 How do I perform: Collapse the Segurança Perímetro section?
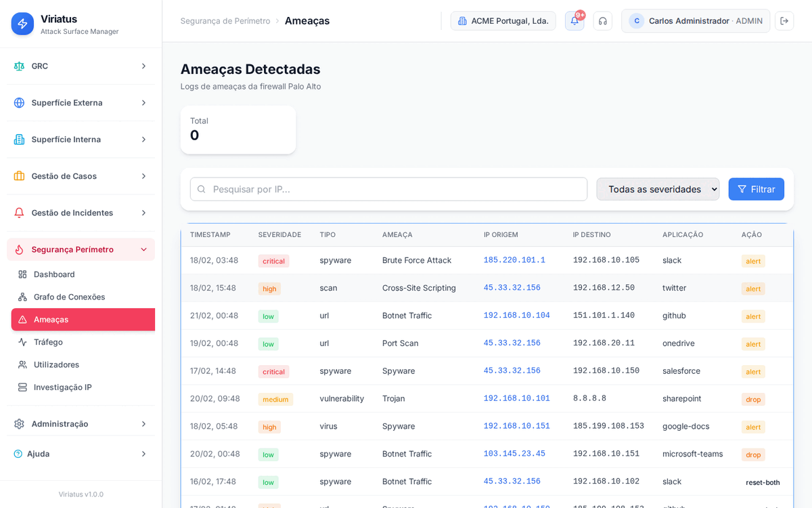tap(143, 249)
